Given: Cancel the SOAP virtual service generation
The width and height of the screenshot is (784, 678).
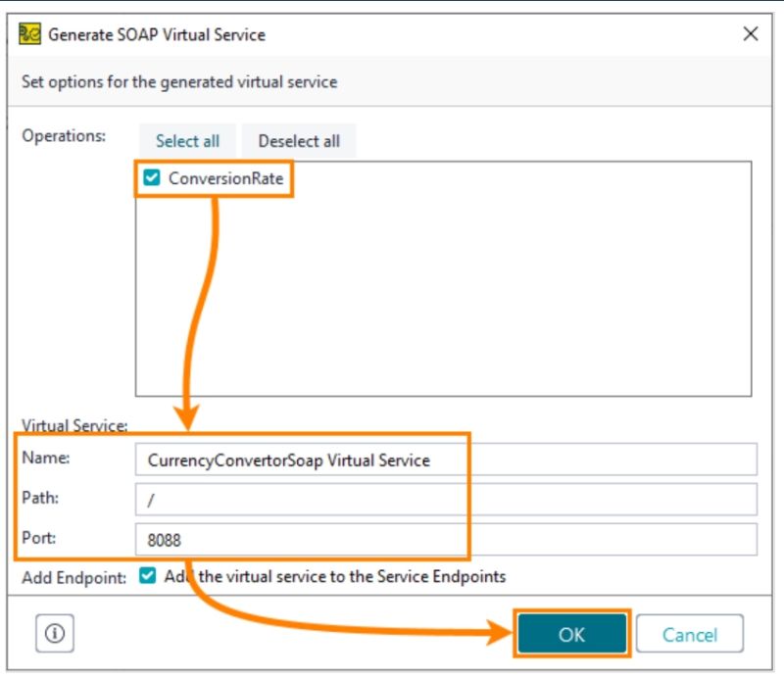Looking at the screenshot, I should tap(691, 633).
